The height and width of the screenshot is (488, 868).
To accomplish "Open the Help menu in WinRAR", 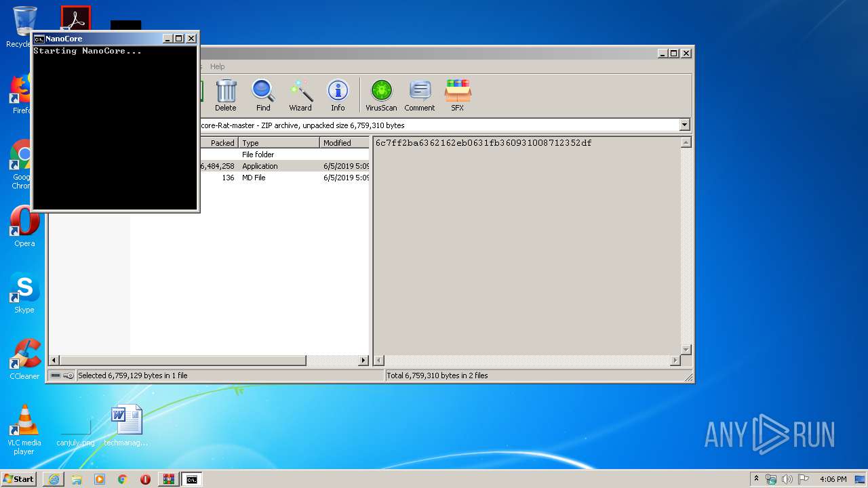I will 217,66.
